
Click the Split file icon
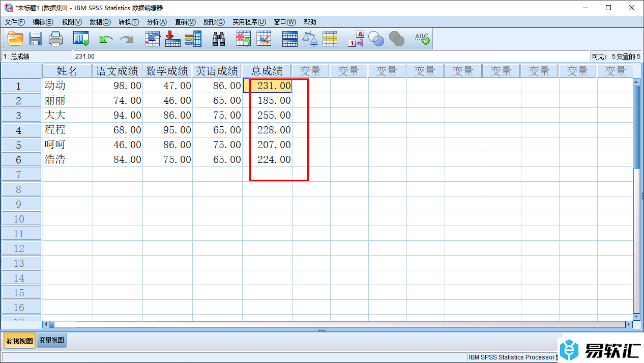(x=290, y=39)
